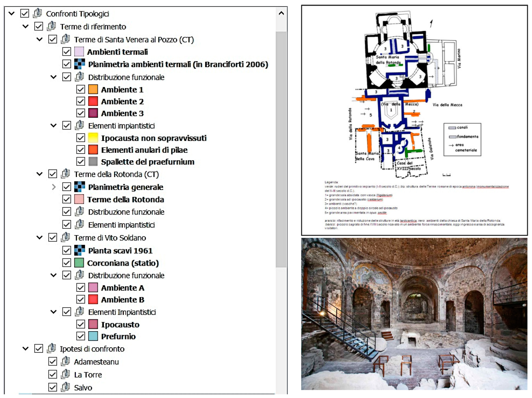Viewport: 532px width, 398px height.
Task: Click the Terme di Santa Venera group icon
Action: (x=65, y=39)
